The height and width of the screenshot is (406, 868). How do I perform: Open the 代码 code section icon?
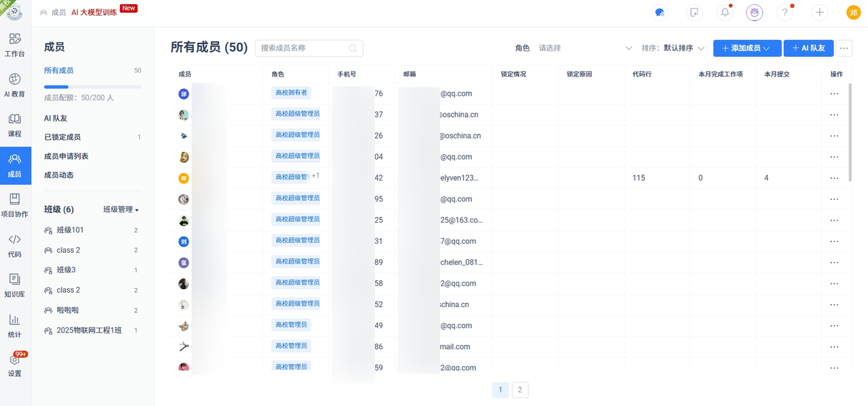tap(15, 246)
